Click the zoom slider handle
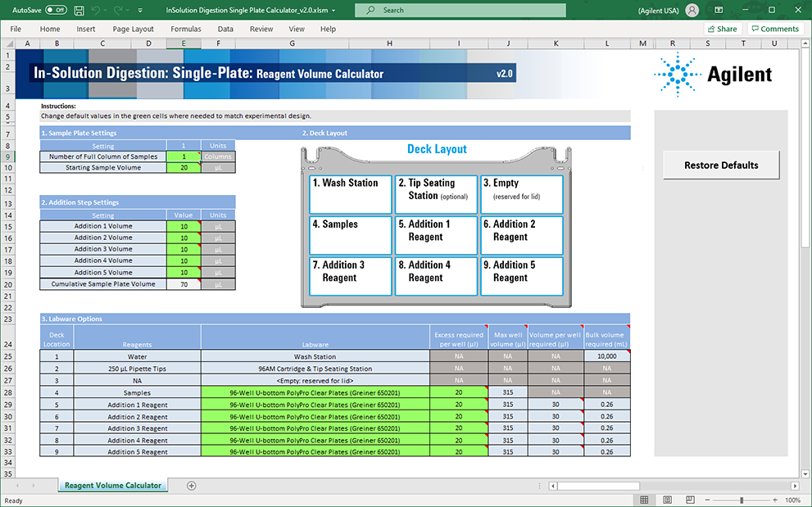The image size is (812, 507). click(742, 500)
